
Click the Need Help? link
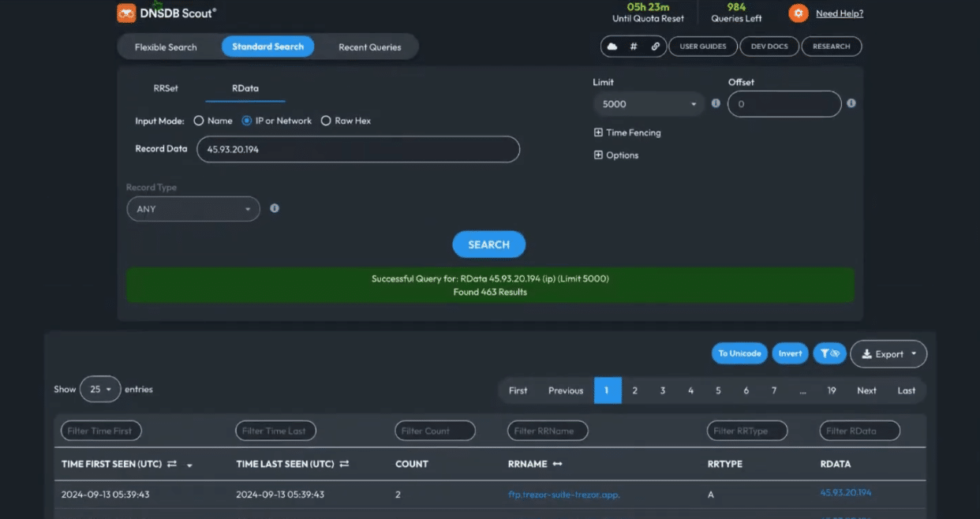pyautogui.click(x=840, y=13)
